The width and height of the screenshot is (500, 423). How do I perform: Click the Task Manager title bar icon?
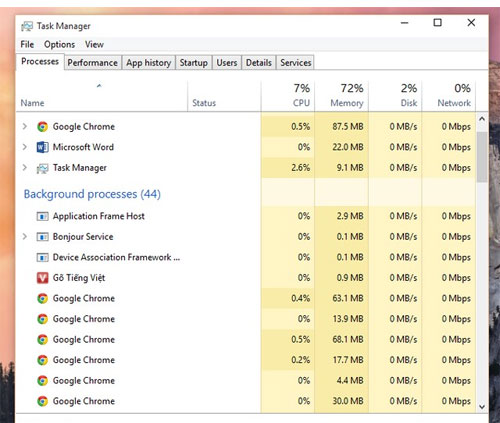pyautogui.click(x=27, y=26)
